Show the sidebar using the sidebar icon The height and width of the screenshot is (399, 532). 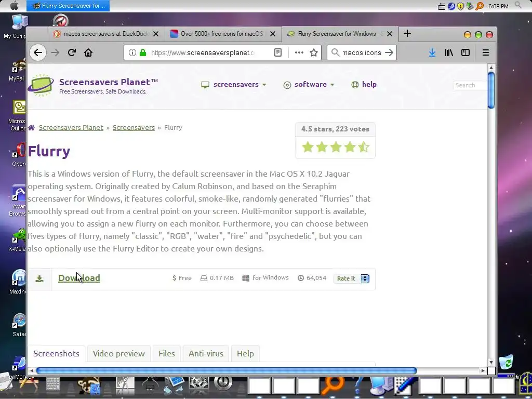[x=465, y=52]
